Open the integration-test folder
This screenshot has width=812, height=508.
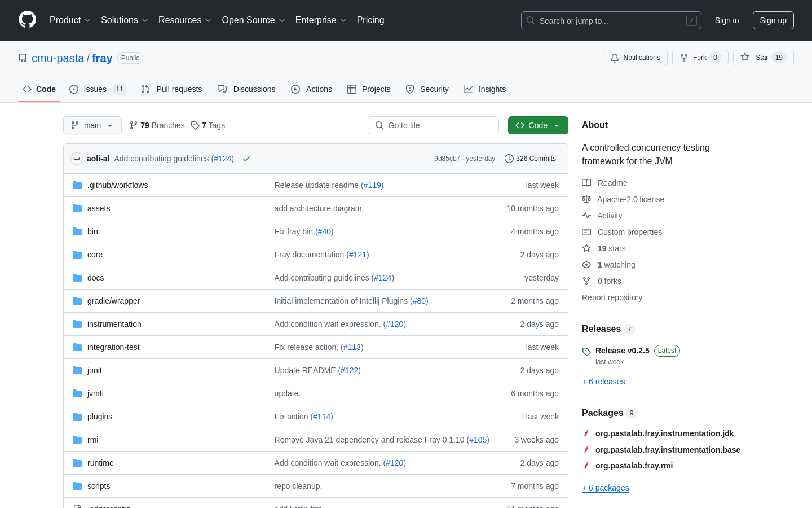(113, 347)
